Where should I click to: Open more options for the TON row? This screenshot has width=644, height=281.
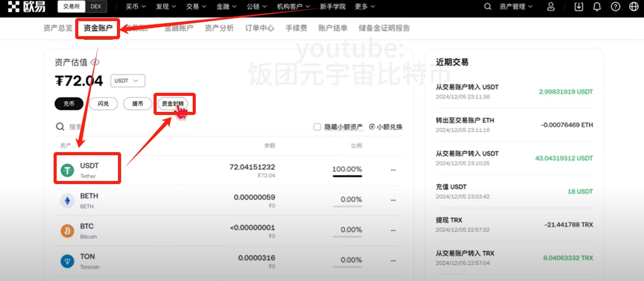393,260
